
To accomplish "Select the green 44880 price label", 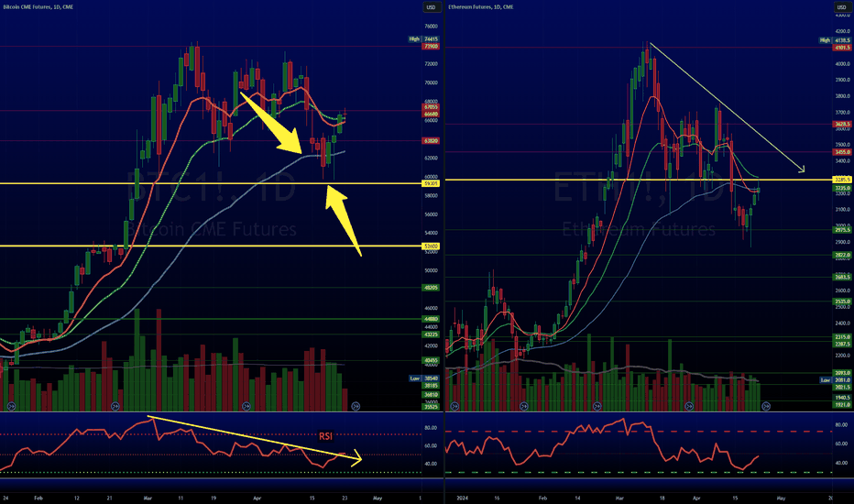I will pyautogui.click(x=431, y=319).
